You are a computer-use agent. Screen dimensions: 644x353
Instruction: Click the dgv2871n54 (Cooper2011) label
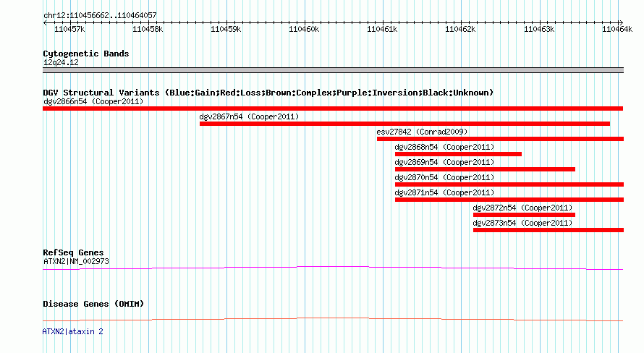[444, 192]
